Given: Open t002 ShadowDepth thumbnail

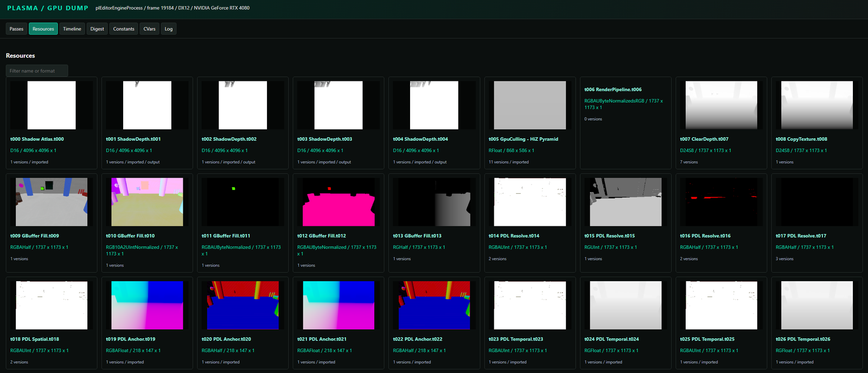Looking at the screenshot, I should click(x=243, y=105).
